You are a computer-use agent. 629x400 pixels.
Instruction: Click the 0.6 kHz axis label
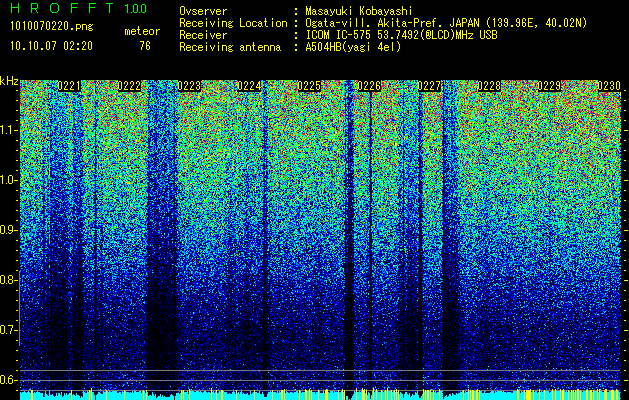[9, 380]
